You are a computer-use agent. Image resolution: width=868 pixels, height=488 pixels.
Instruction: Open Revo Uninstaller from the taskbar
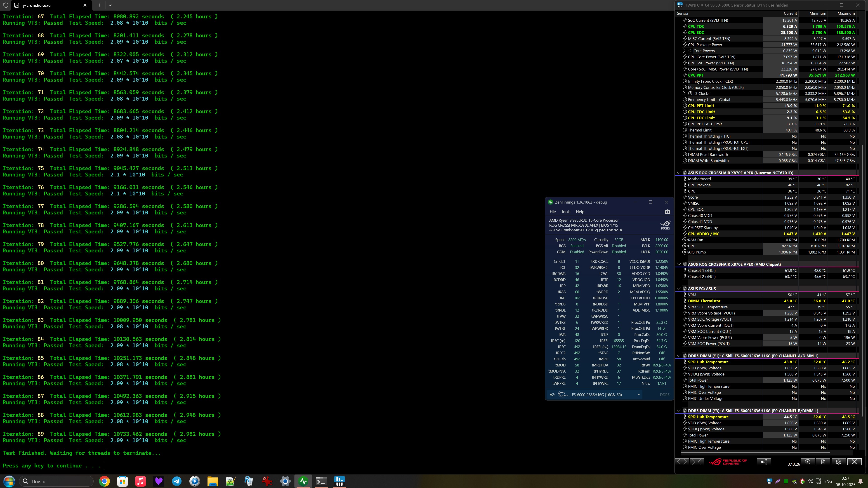(x=249, y=481)
